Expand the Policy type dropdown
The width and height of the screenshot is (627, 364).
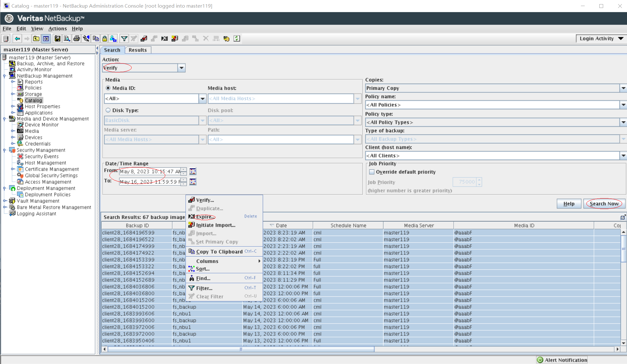(623, 122)
